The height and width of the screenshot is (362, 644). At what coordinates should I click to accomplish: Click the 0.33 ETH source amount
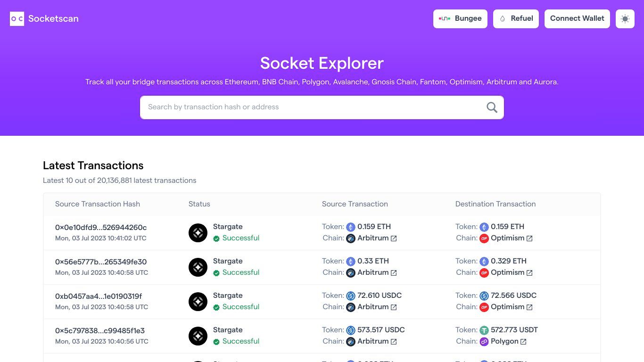373,261
